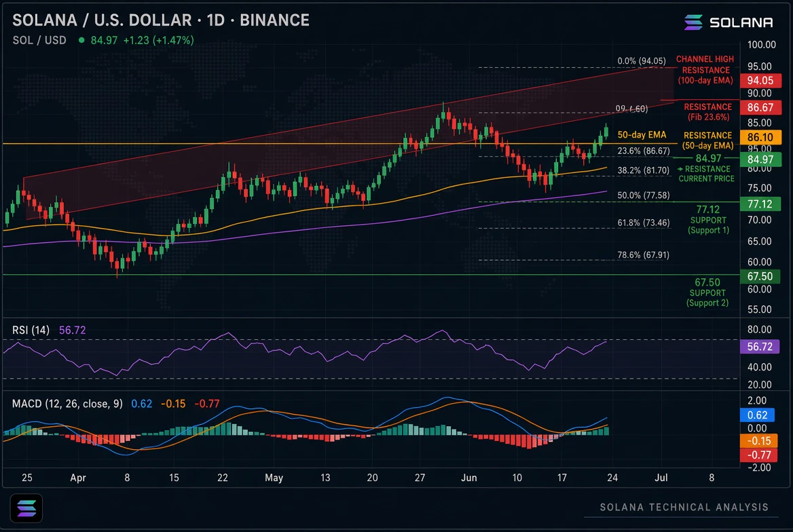
Task: Click the orange -0.15 tag on the MACD axis
Action: point(758,441)
